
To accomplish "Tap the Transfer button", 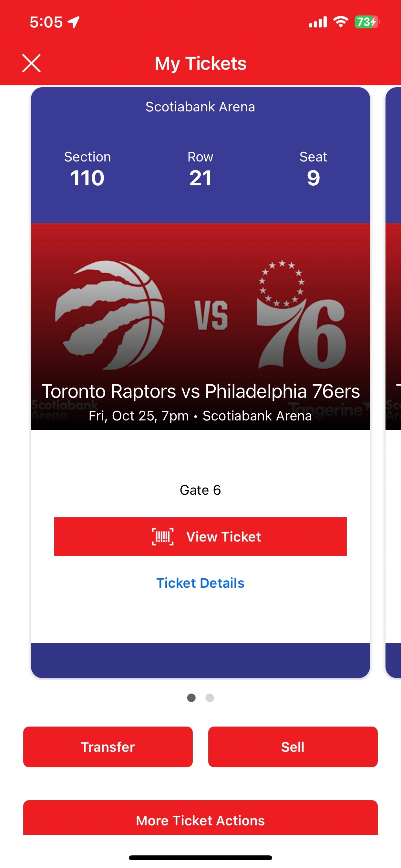I will [108, 747].
